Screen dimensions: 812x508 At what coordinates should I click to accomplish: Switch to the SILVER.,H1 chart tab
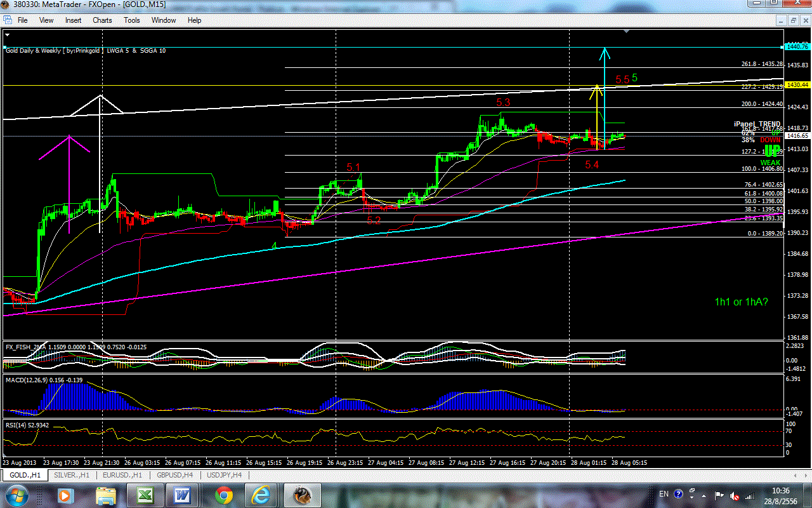72,475
